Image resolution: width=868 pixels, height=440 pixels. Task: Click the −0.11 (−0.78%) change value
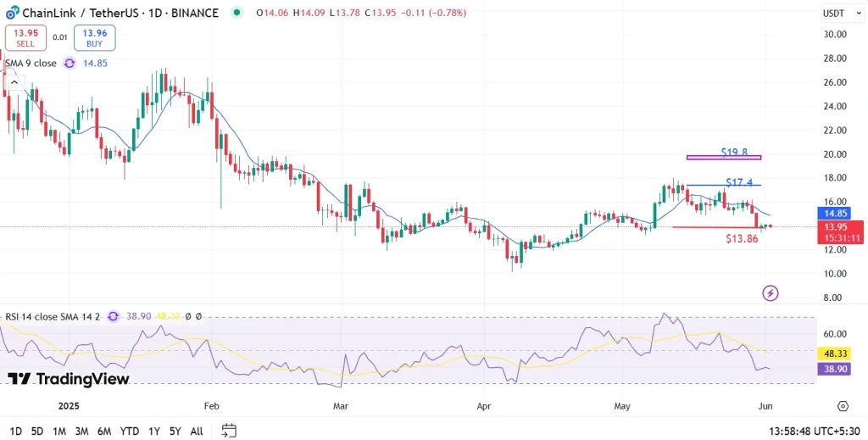[x=433, y=12]
